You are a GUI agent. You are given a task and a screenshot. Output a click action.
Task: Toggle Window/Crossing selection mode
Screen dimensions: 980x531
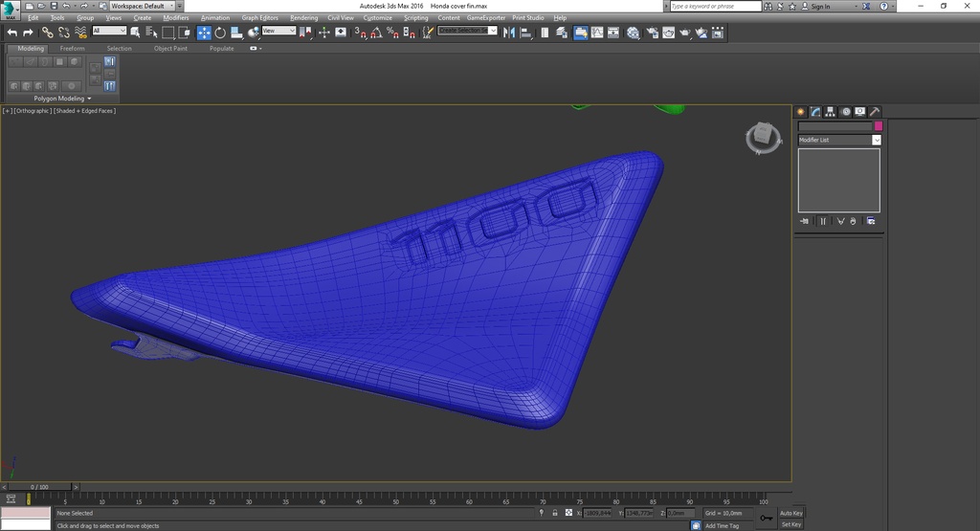pyautogui.click(x=185, y=33)
